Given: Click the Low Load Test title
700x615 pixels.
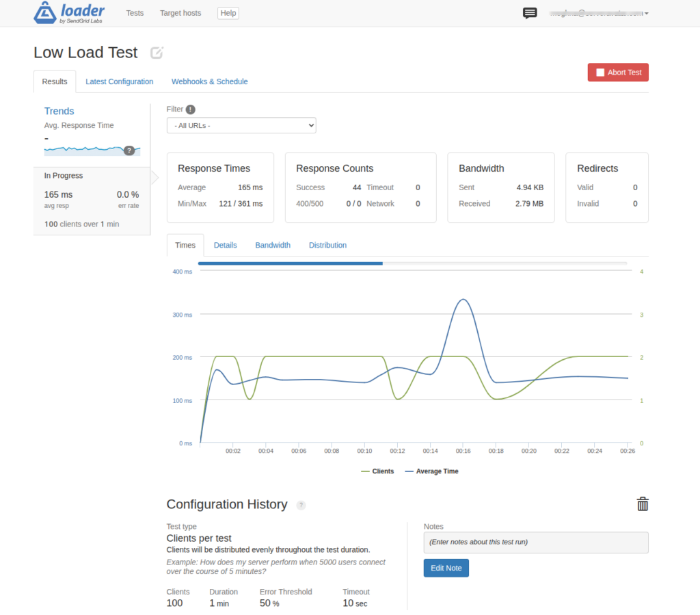Looking at the screenshot, I should coord(85,53).
